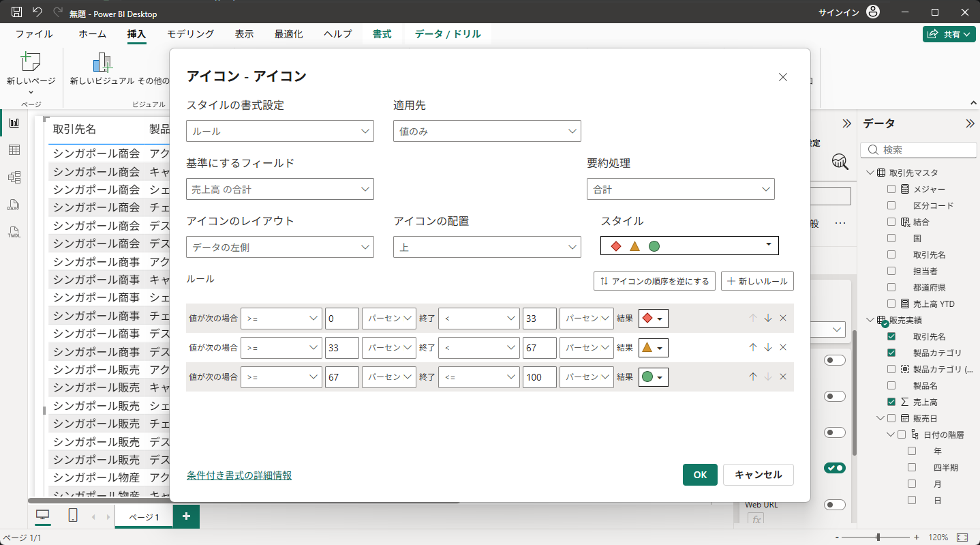Image resolution: width=980 pixels, height=545 pixels.
Task: Move first rule down with arrow
Action: pyautogui.click(x=768, y=318)
